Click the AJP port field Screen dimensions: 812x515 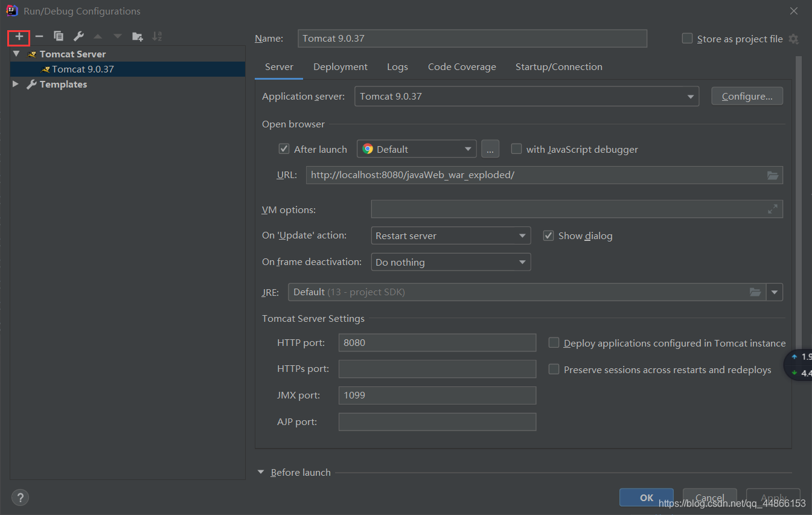(x=437, y=422)
